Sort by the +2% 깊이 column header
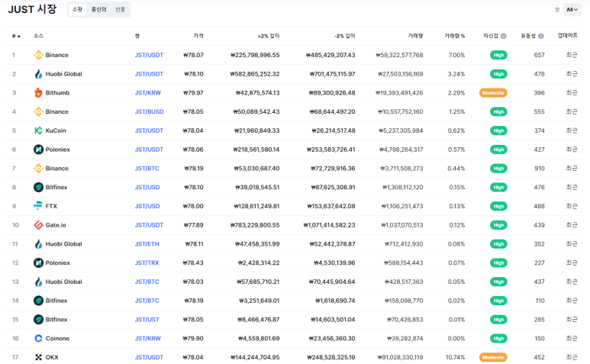 (268, 36)
